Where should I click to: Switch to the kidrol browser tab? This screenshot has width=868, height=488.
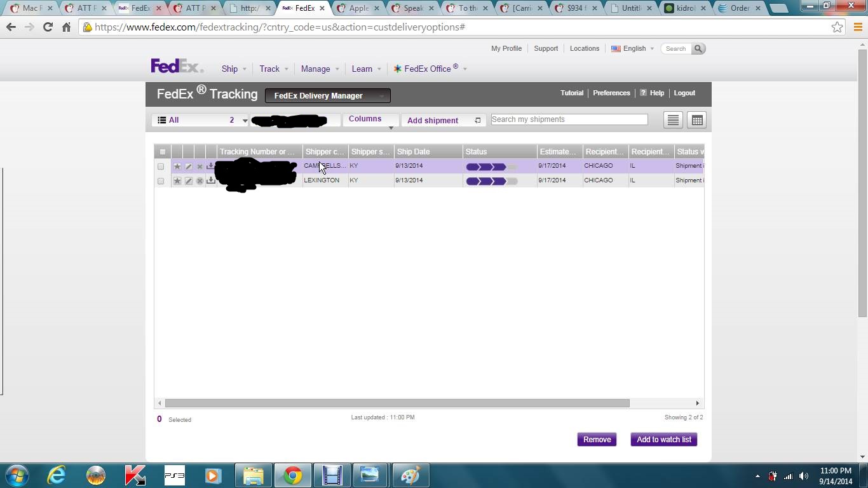point(686,8)
